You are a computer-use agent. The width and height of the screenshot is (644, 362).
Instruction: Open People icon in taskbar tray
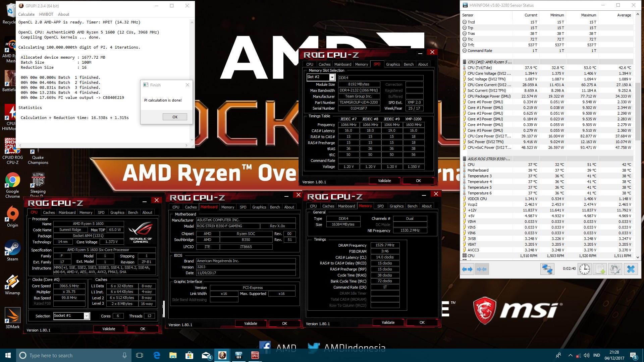tap(558, 355)
